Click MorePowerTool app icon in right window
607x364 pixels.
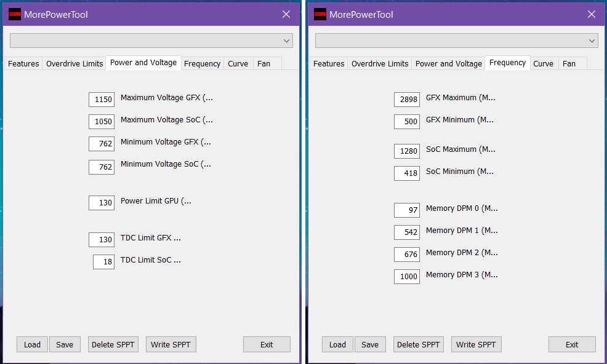(320, 14)
